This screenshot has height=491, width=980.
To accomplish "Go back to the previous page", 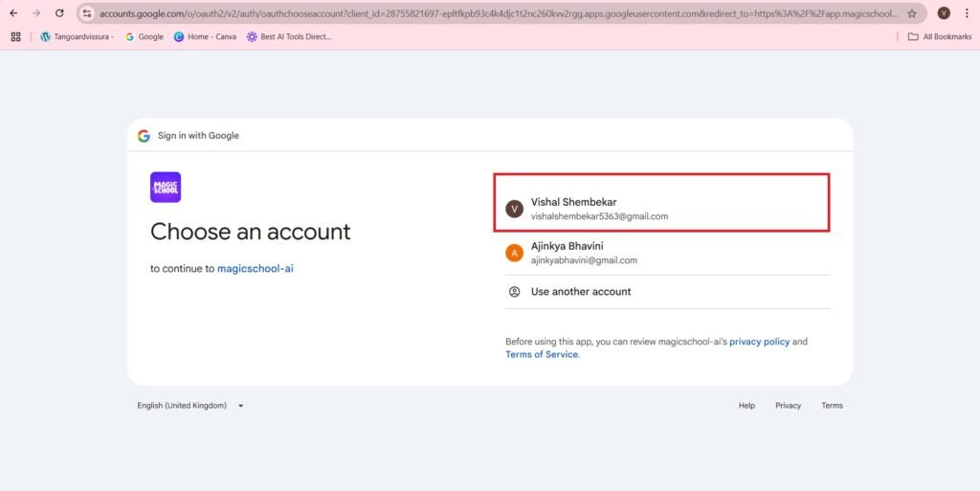I will [13, 13].
